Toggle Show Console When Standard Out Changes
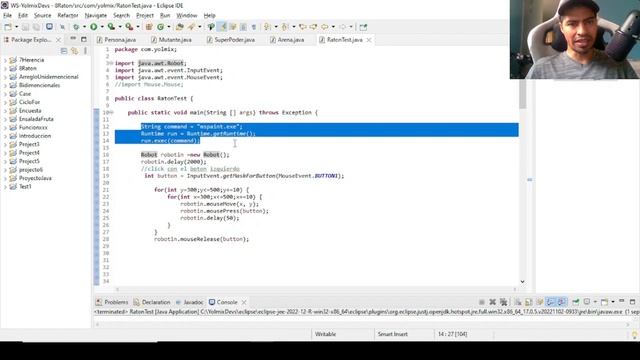The width and height of the screenshot is (640, 360). pyautogui.click(x=550, y=302)
